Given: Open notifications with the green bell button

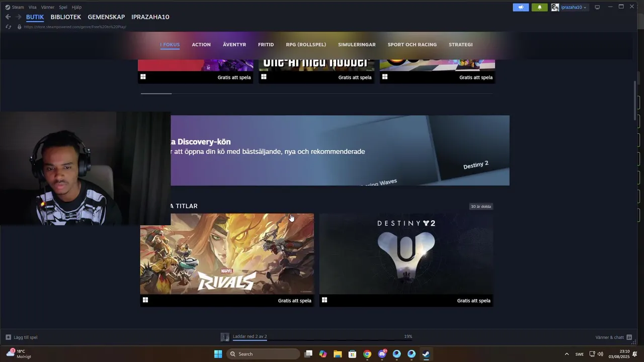Looking at the screenshot, I should [539, 7].
